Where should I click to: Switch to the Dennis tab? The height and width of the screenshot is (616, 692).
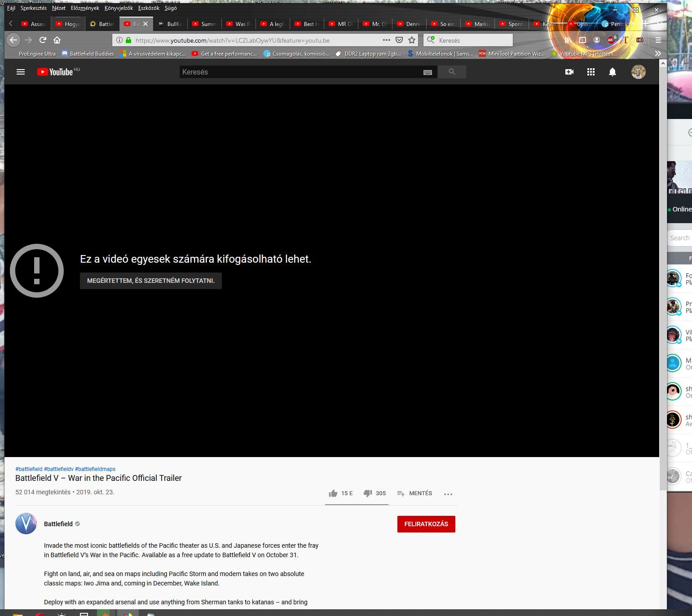click(x=409, y=24)
